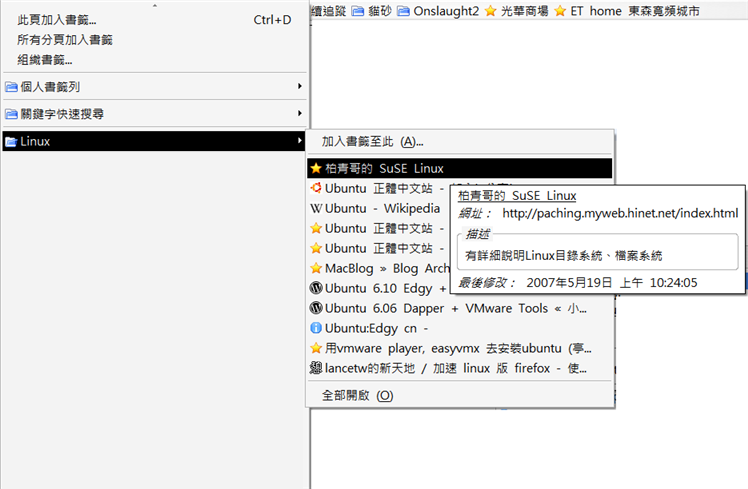The image size is (748, 489).
Task: Click the URL http://paching.myweb.hinet.net/index.html in tooltip
Action: pyautogui.click(x=620, y=213)
